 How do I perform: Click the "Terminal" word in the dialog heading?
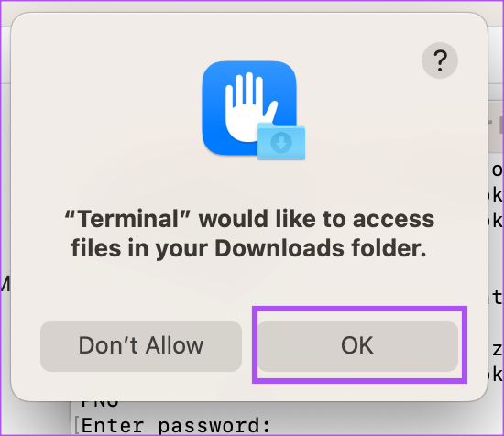(x=127, y=220)
